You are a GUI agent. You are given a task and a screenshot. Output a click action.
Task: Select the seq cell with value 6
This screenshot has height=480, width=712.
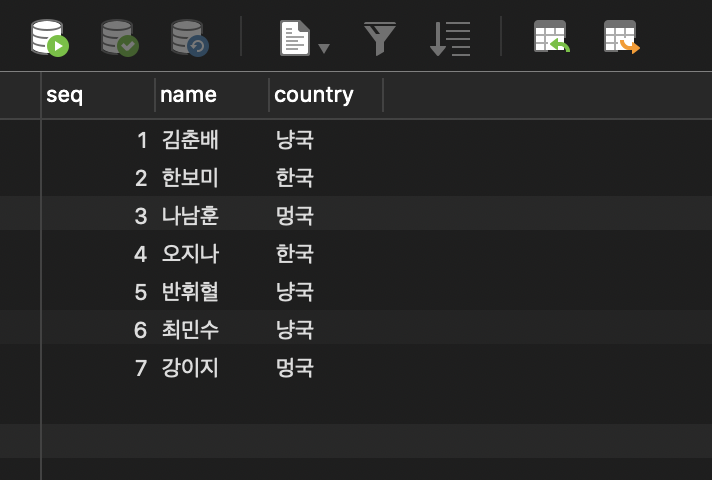tap(98, 329)
